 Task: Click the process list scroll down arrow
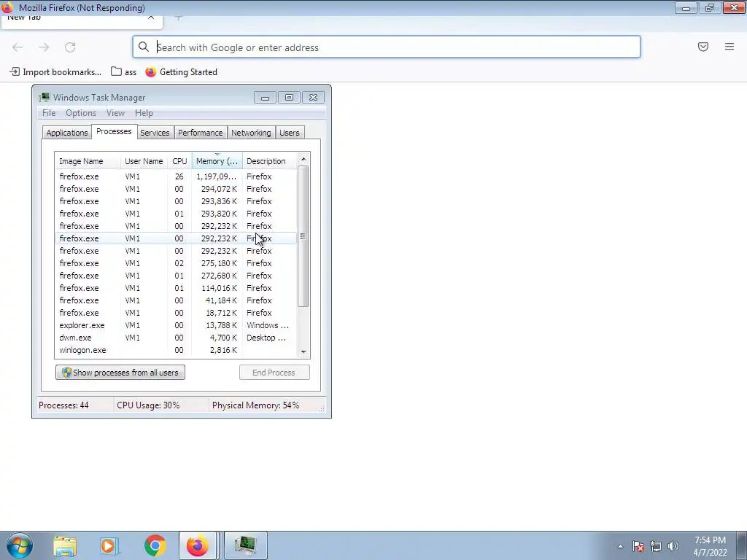click(303, 352)
